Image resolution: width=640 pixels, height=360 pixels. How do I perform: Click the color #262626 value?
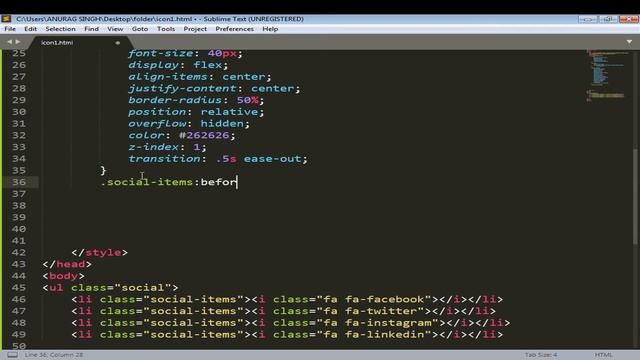point(204,135)
